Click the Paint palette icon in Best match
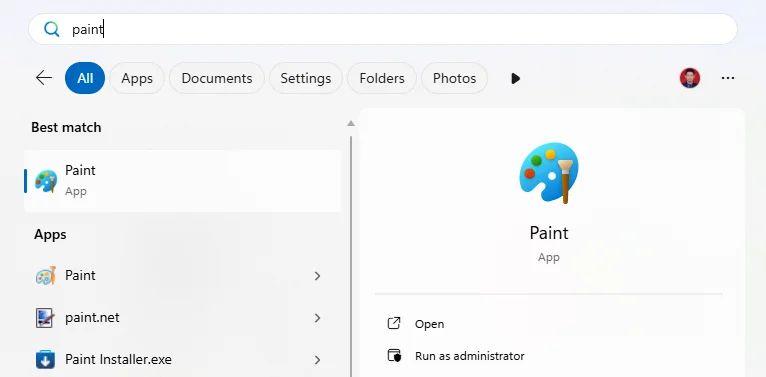 coord(46,181)
